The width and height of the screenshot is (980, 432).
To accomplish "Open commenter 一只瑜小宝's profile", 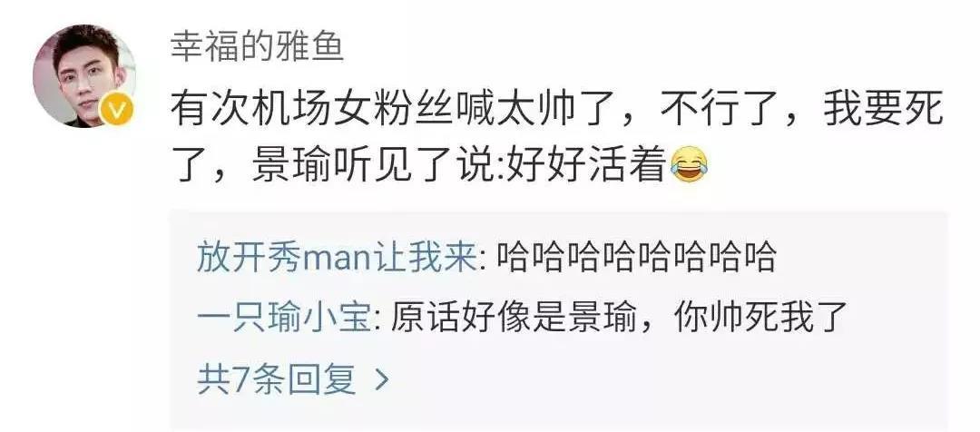I will [285, 319].
